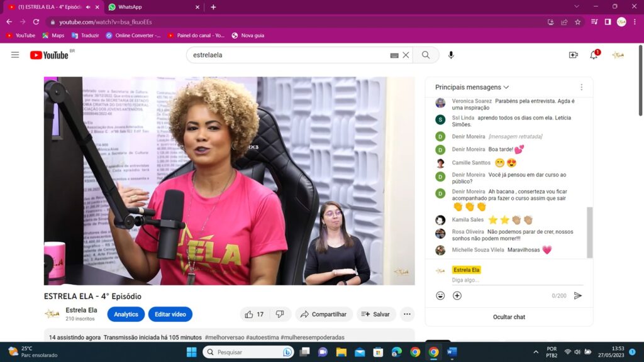Open more actions ellipsis beside Salvar

(407, 314)
